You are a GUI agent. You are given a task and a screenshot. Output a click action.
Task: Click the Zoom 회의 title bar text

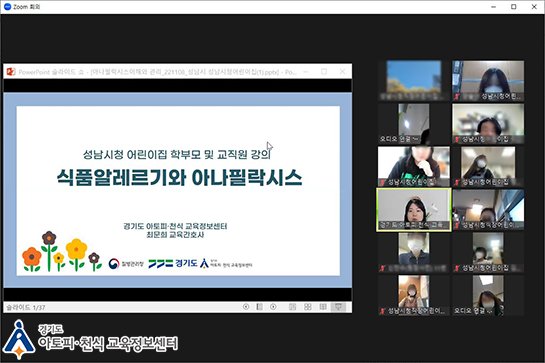click(27, 7)
